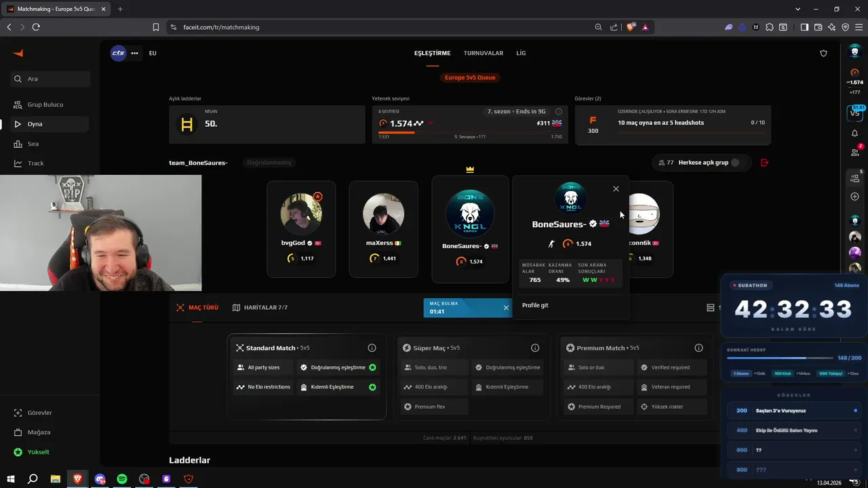Bookmark this page icon
The width and height of the screenshot is (868, 488).
[156, 27]
